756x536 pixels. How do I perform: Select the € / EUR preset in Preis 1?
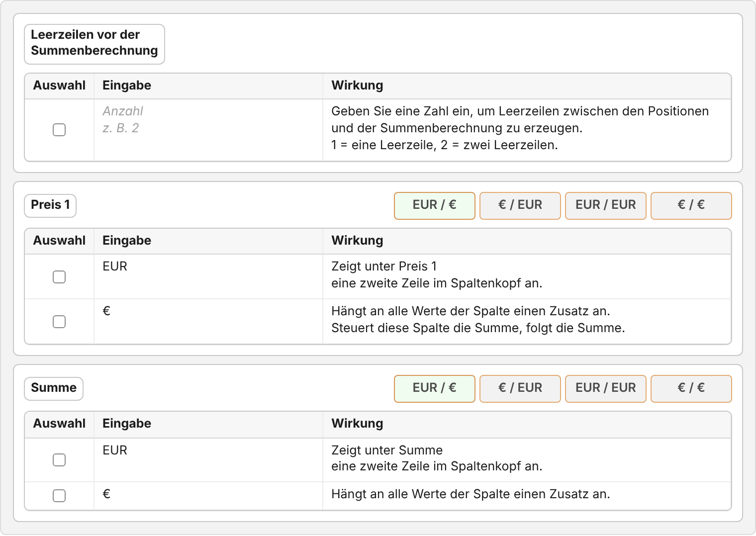pyautogui.click(x=520, y=206)
